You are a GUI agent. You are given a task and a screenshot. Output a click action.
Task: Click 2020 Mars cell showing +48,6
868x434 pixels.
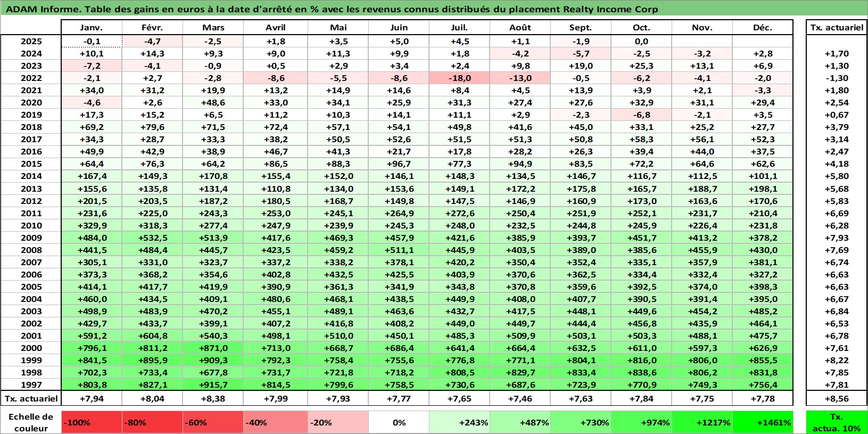click(x=213, y=102)
